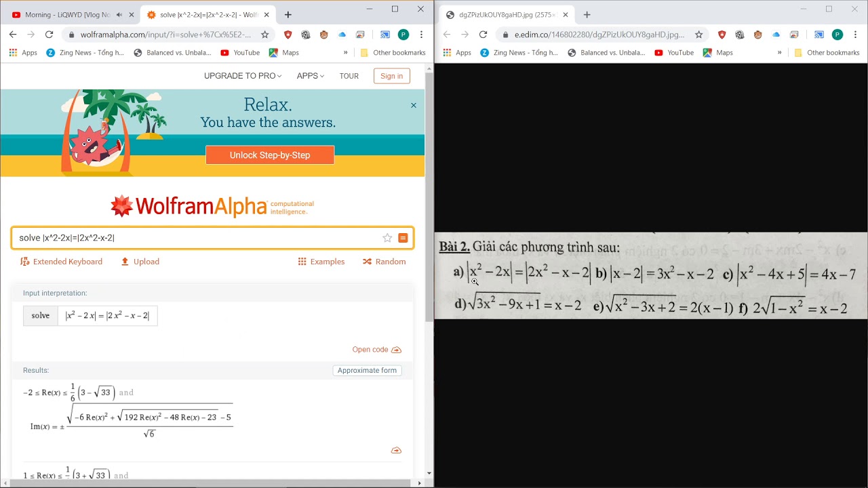This screenshot has height=488, width=868.
Task: Open the Extended Keyboard
Action: coord(62,262)
